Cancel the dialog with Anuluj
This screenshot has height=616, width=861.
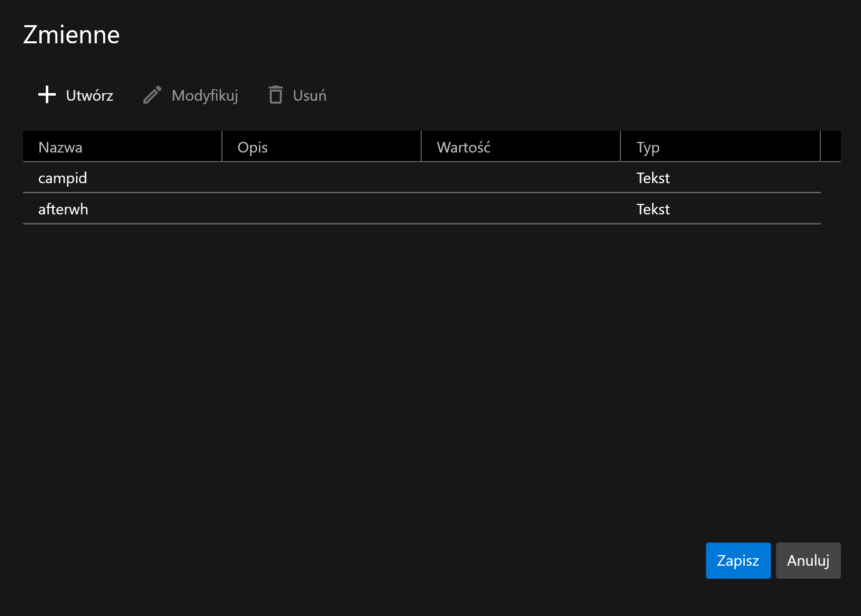(x=808, y=560)
